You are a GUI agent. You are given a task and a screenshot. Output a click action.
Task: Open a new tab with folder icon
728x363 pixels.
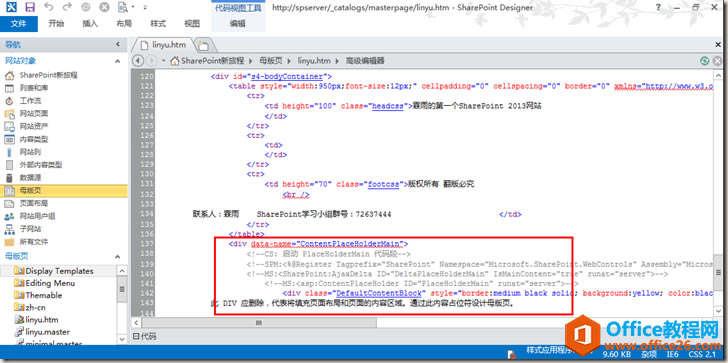coord(203,45)
